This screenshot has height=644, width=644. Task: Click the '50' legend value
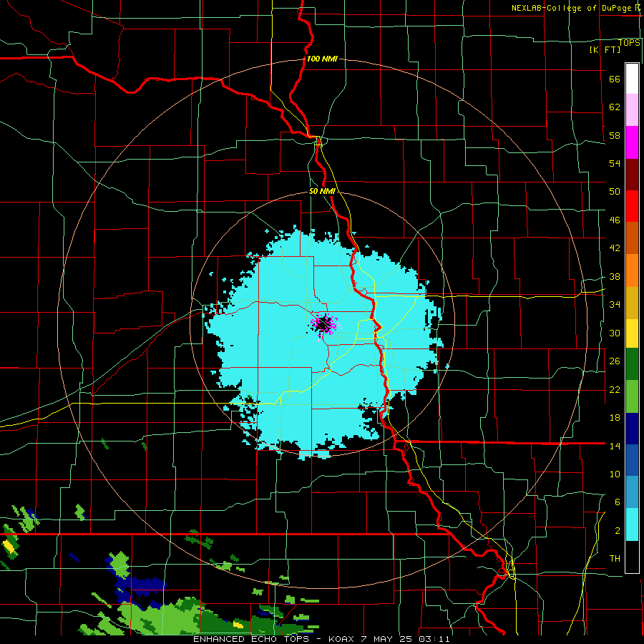click(615, 191)
